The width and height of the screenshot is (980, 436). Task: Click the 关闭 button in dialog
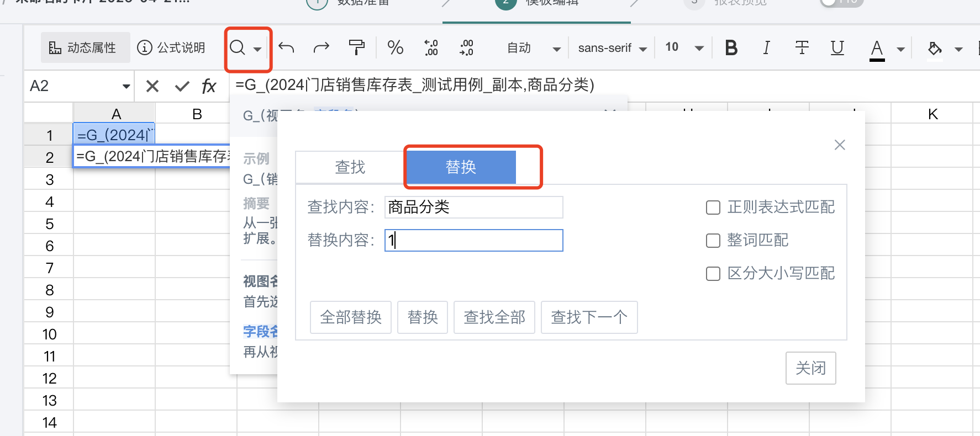(x=810, y=368)
